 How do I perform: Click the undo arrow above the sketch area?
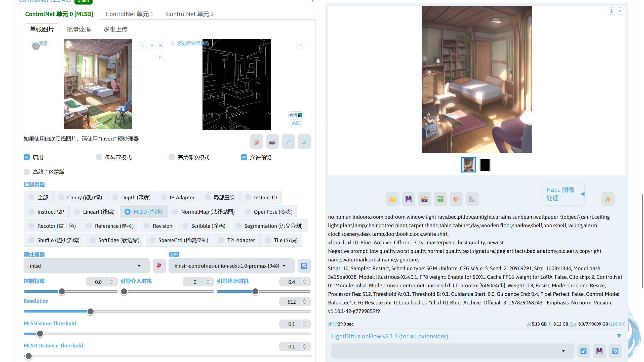(143, 45)
